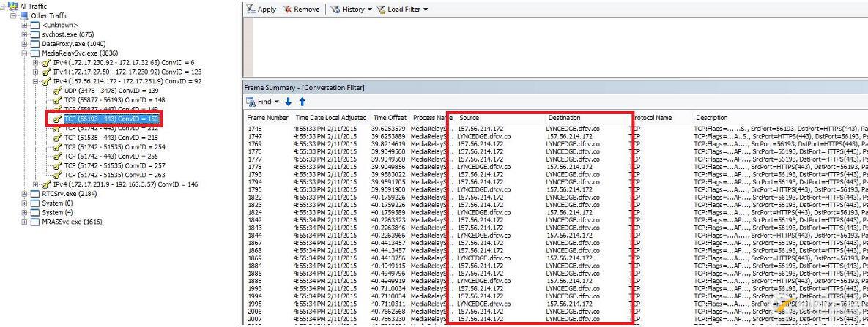Click the Other Traffic computer icon
Viewport: 868px width, 327px height.
pyautogui.click(x=23, y=15)
